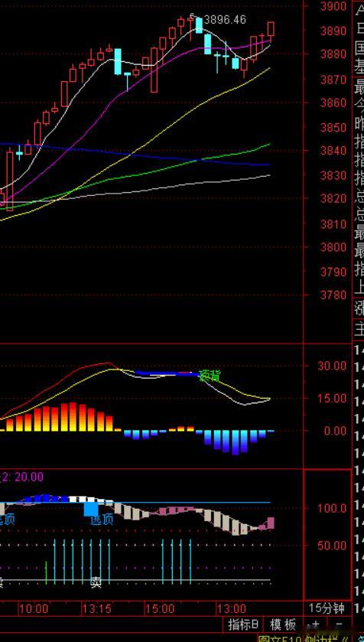Viewport: 364px width, 642px height.
Task: Open the 15分钟 period selector
Action: [x=327, y=608]
